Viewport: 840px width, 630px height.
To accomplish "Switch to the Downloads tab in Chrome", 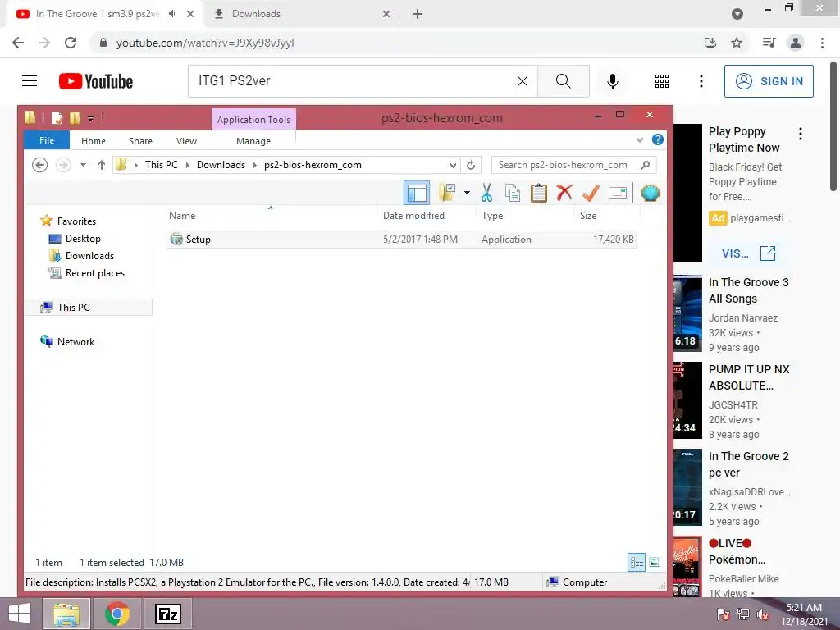I will coord(302,14).
